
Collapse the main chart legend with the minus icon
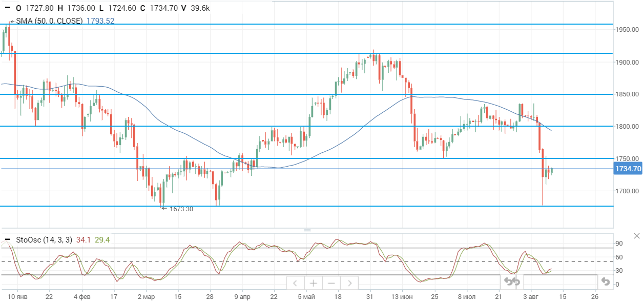click(x=7, y=8)
